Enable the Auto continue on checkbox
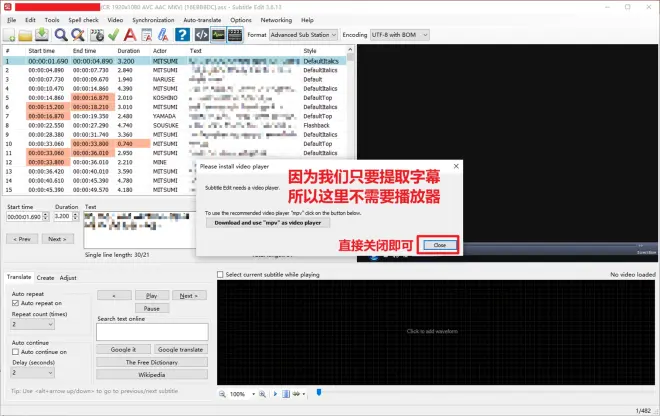 tap(16, 352)
